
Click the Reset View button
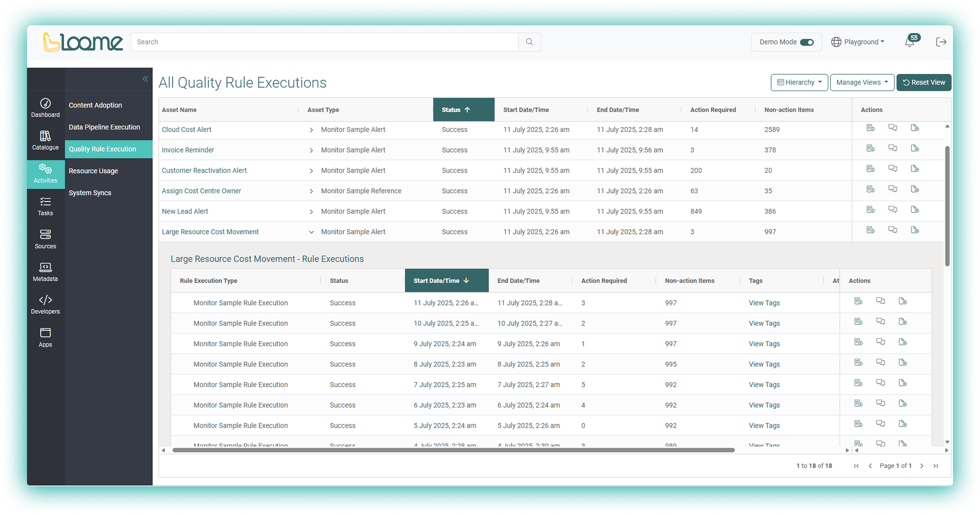pos(924,82)
